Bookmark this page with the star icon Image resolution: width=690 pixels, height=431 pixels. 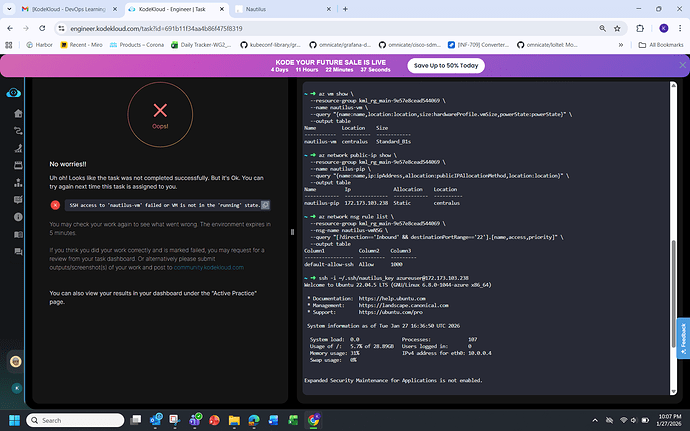tap(617, 28)
